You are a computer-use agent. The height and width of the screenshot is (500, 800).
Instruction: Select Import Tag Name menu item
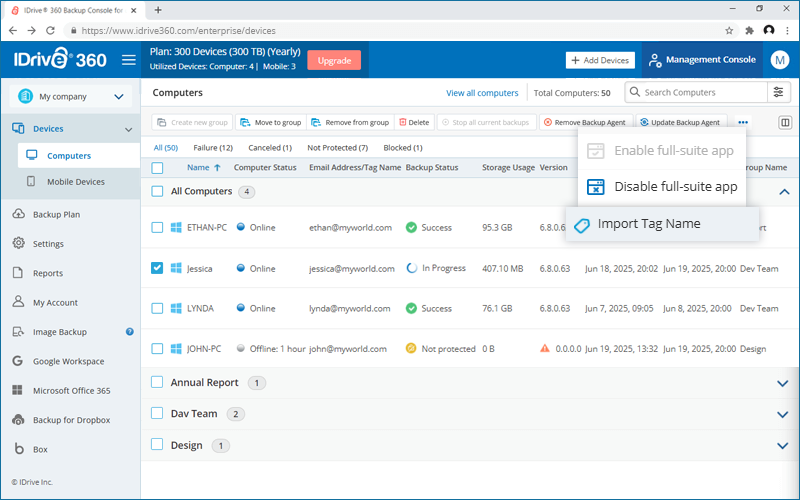coord(662,224)
